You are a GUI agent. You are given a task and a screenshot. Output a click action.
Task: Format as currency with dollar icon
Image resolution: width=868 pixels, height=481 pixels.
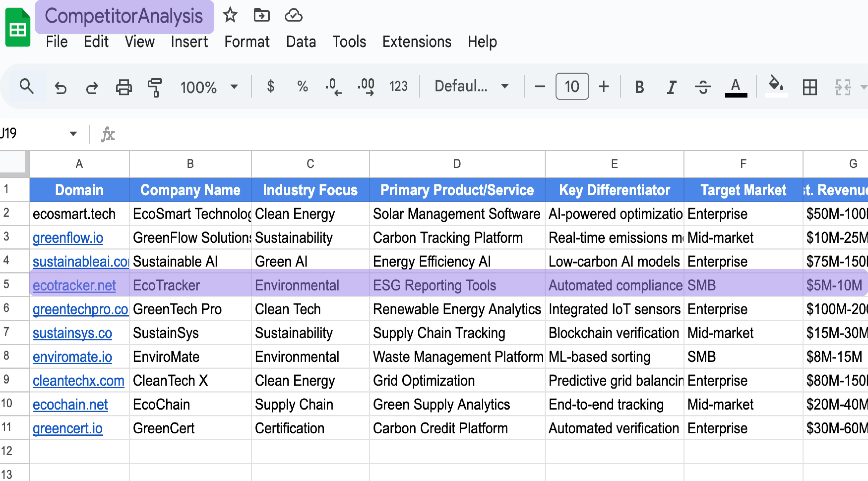(x=271, y=86)
